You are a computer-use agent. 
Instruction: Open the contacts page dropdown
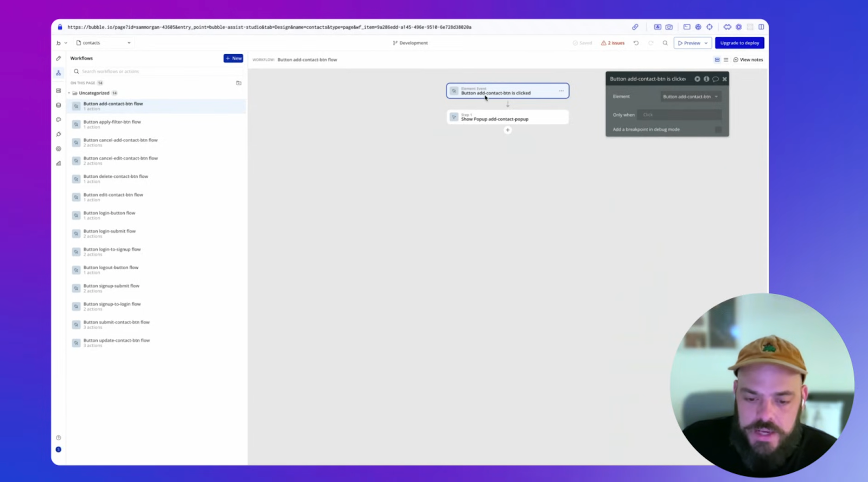(x=104, y=43)
